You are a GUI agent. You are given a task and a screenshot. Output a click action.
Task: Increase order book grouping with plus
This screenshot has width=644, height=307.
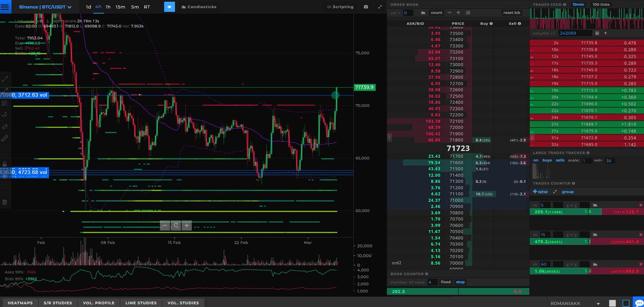pyautogui.click(x=458, y=12)
